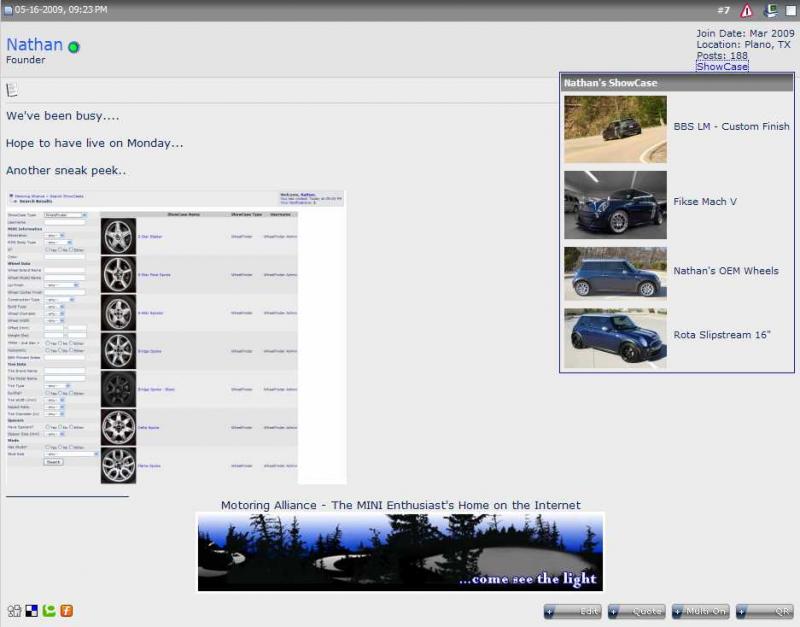Viewport: 800px width, 627px height.
Task: Click the green online status indicator
Action: pyautogui.click(x=74, y=47)
